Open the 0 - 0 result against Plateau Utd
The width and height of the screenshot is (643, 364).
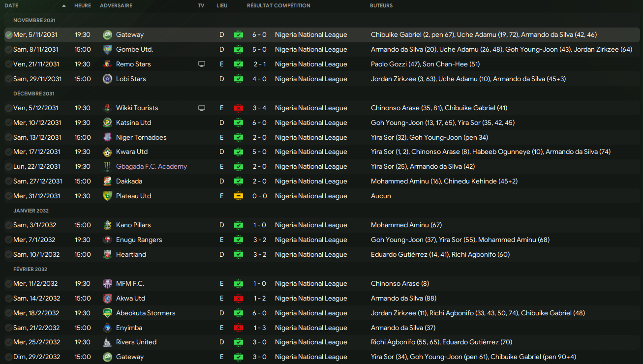260,196
